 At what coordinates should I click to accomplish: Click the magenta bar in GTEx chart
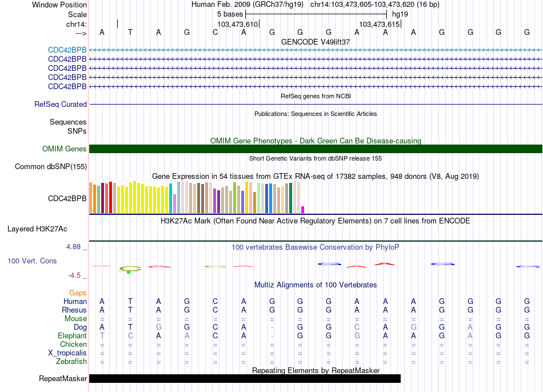(x=303, y=210)
